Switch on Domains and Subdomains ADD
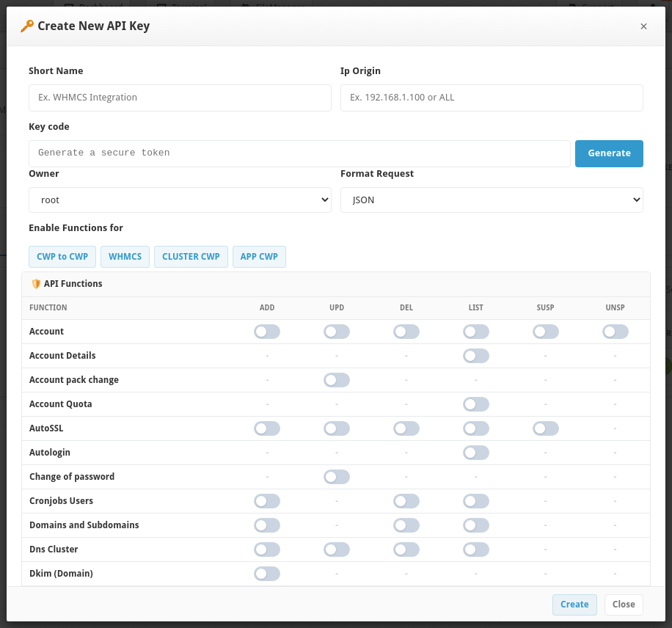Screen dimensions: 672x628 (267, 525)
